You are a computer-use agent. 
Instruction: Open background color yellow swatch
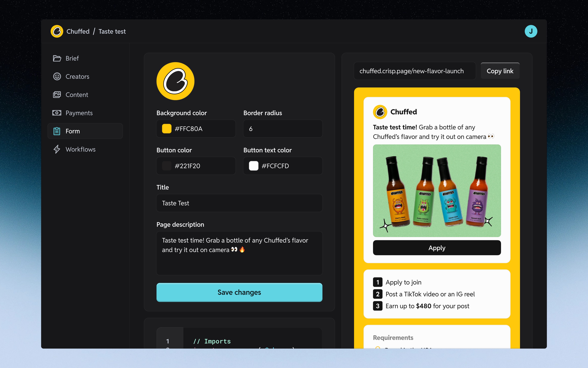tap(167, 129)
